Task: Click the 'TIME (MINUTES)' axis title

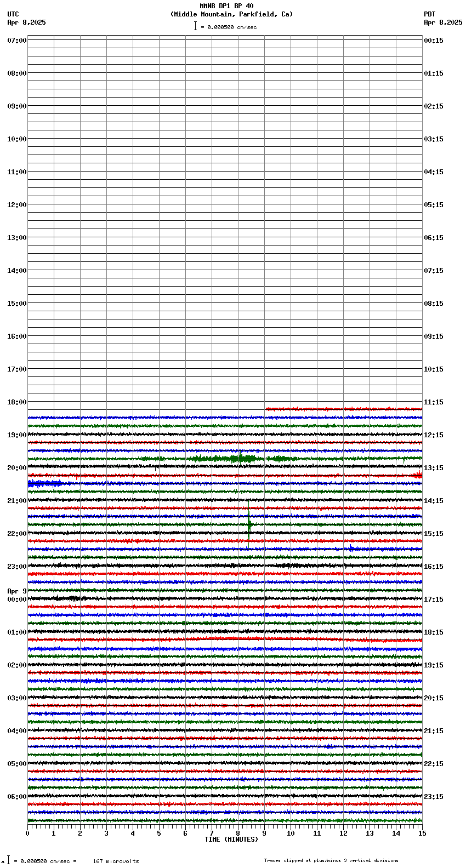Action: click(x=231, y=840)
